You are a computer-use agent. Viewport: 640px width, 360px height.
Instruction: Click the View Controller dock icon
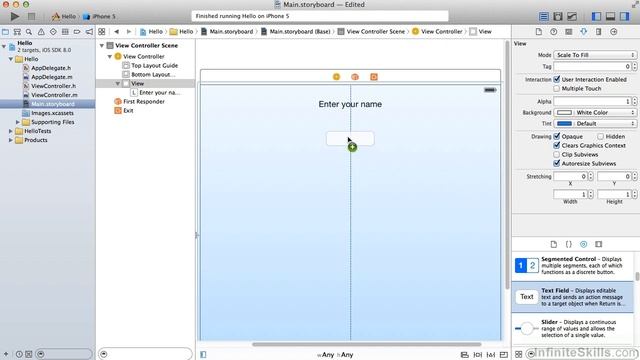(336, 77)
